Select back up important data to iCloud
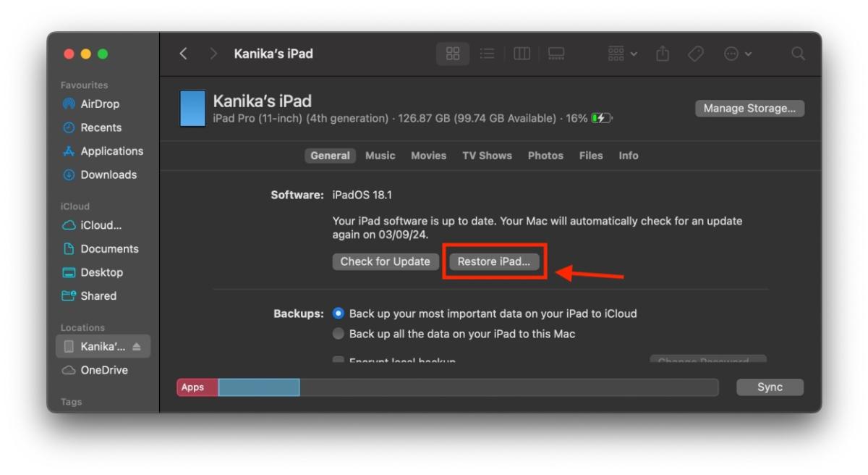This screenshot has width=868, height=475. [x=339, y=314]
